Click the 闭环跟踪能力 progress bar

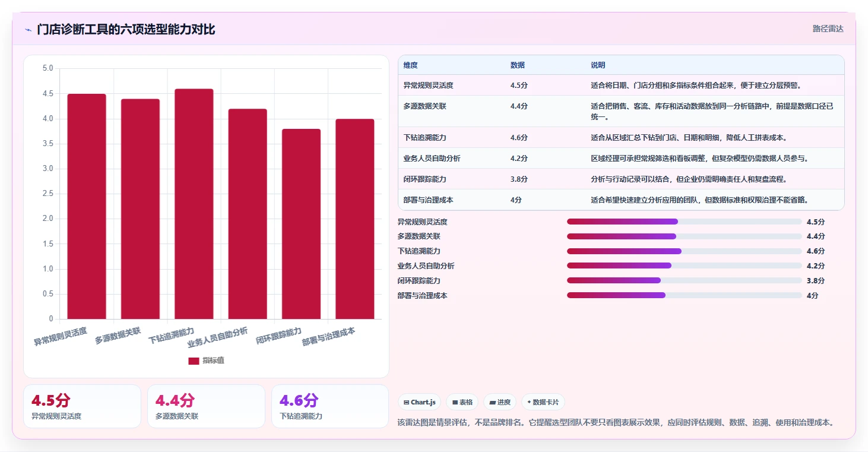tap(684, 280)
